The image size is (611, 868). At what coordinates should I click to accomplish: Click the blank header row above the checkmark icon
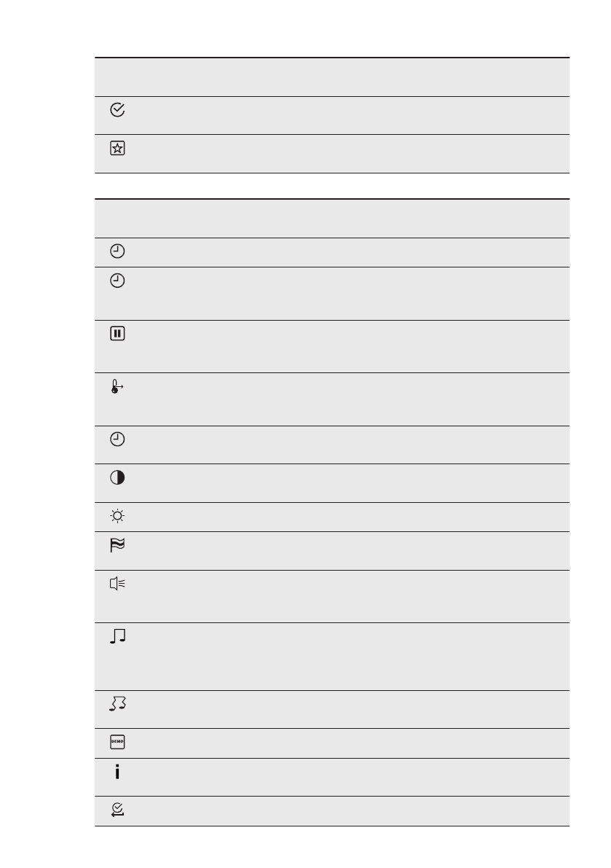tap(332, 77)
